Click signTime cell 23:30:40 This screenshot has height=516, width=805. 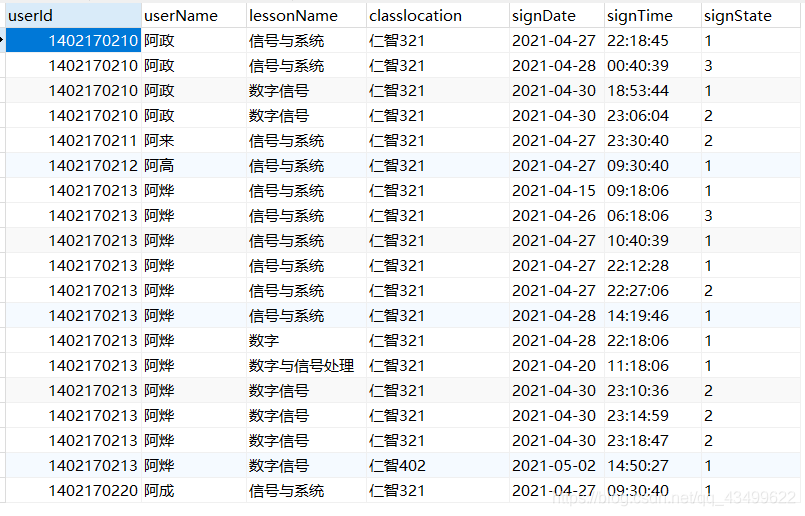[653, 141]
